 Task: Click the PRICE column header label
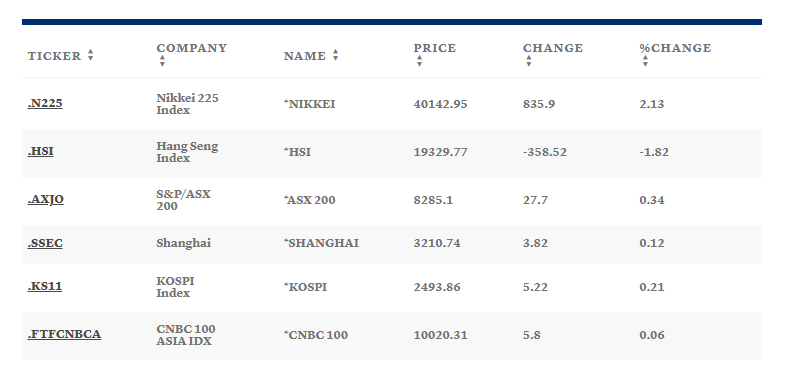click(x=435, y=48)
